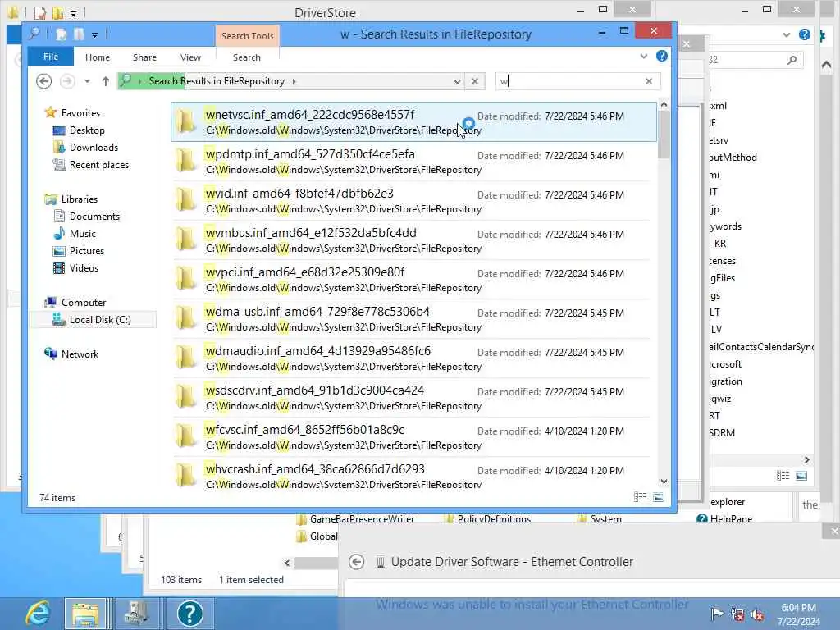Image resolution: width=840 pixels, height=630 pixels.
Task: Click Back arrow in Update Driver Software dialog
Action: coord(356,562)
